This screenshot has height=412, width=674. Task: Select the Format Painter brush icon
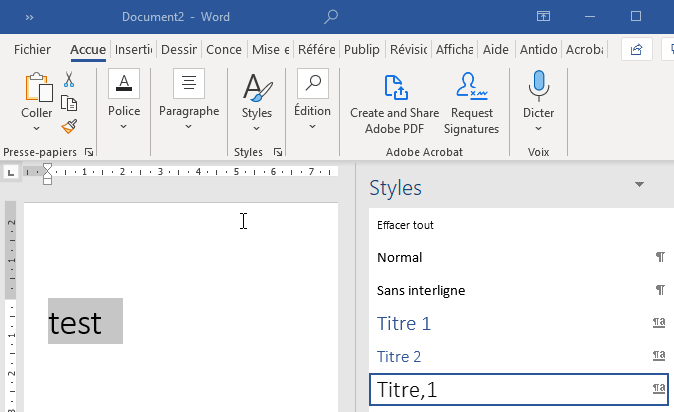69,126
